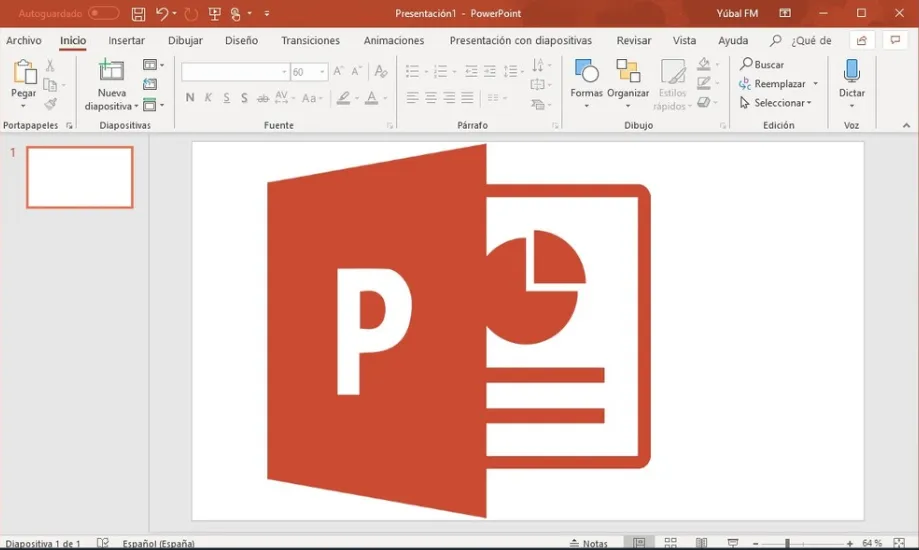Apply font color A button
This screenshot has width=919, height=550.
[x=372, y=98]
